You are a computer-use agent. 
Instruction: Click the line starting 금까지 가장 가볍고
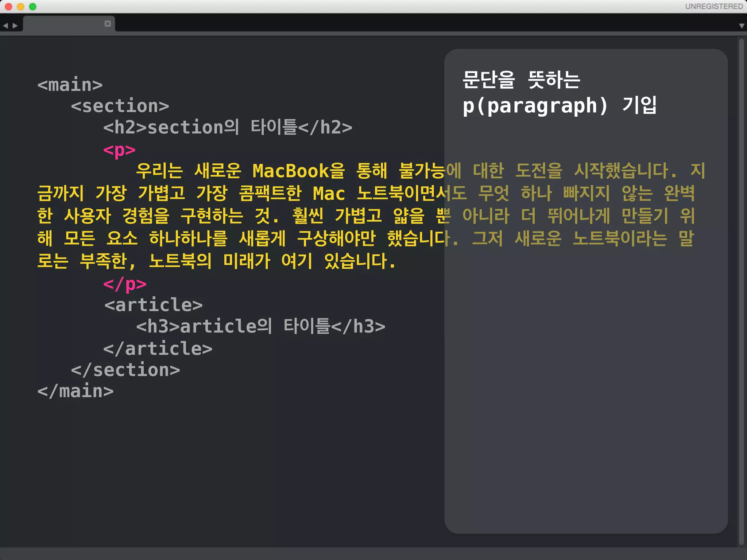(366, 193)
